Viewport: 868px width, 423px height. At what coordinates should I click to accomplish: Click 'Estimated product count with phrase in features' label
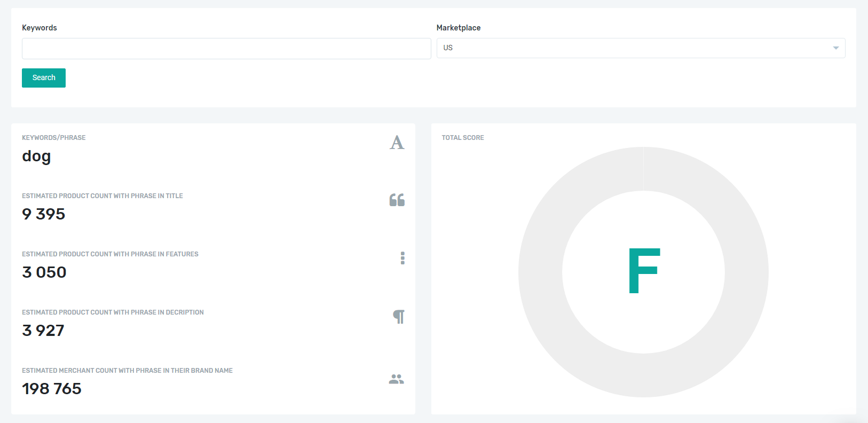tap(110, 254)
